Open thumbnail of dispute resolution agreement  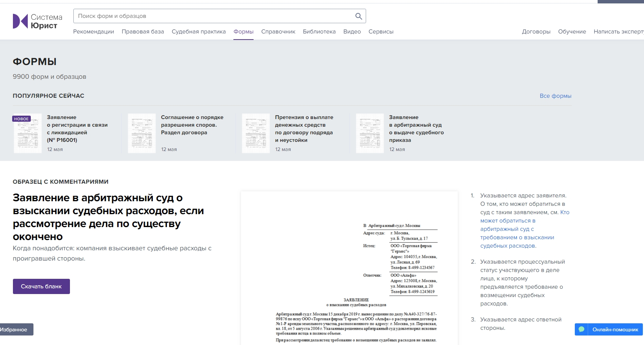coord(142,133)
